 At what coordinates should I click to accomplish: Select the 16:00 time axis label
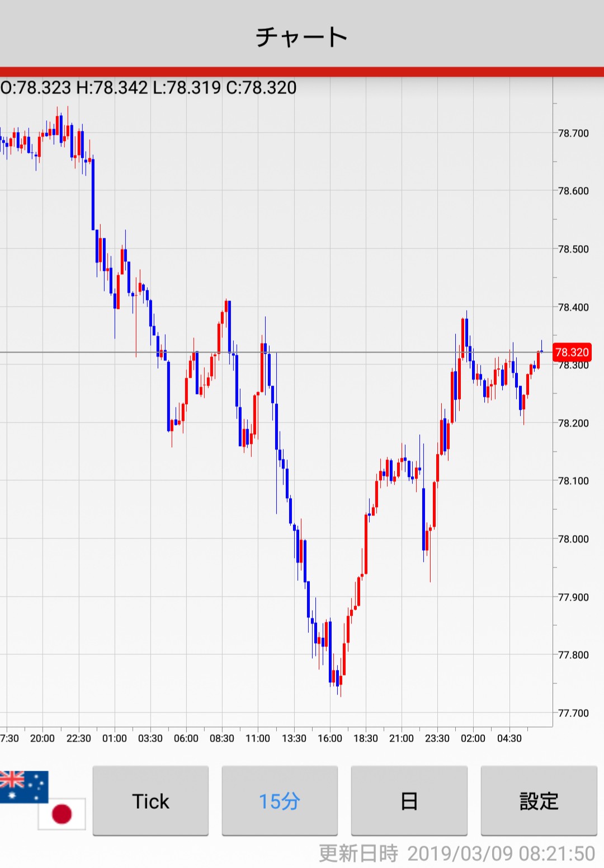(x=330, y=738)
